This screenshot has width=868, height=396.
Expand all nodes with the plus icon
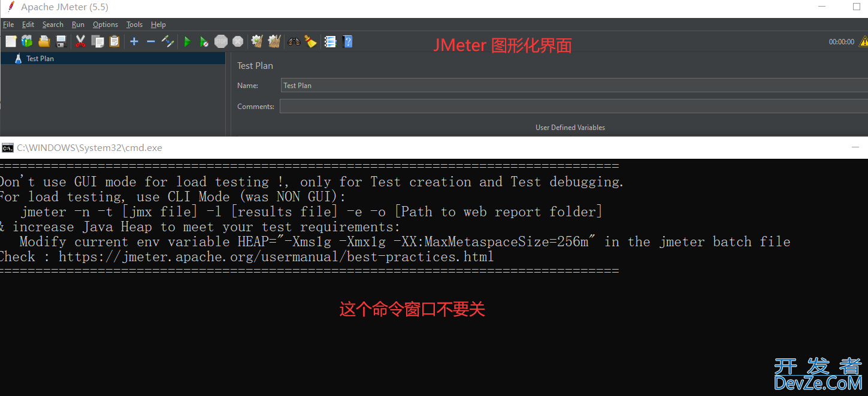coord(134,41)
